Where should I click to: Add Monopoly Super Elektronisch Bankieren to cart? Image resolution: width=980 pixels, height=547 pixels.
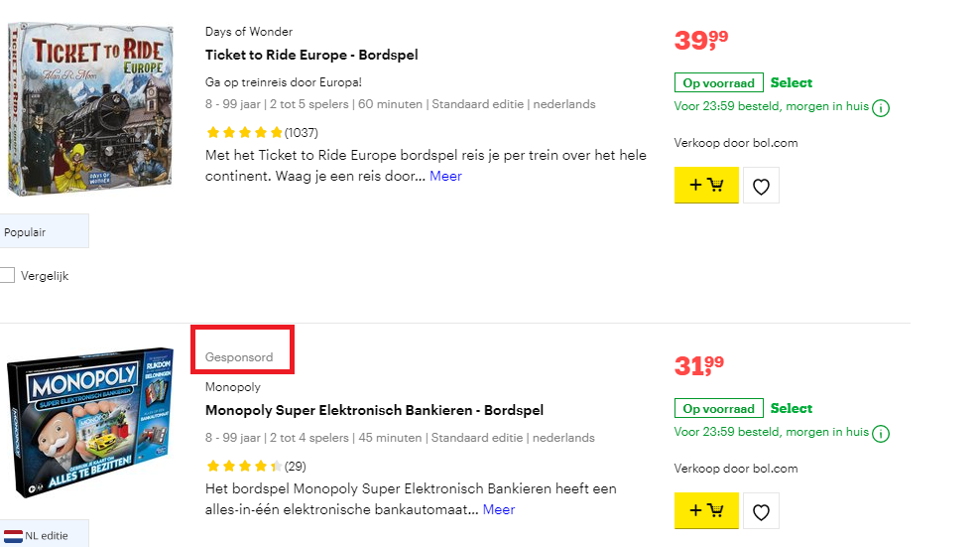(706, 511)
